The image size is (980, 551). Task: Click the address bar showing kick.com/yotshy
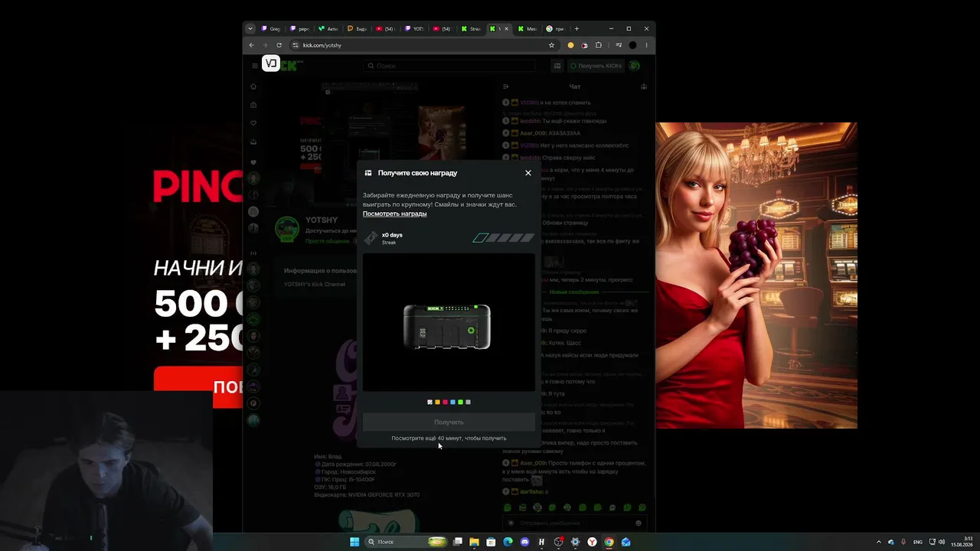423,45
